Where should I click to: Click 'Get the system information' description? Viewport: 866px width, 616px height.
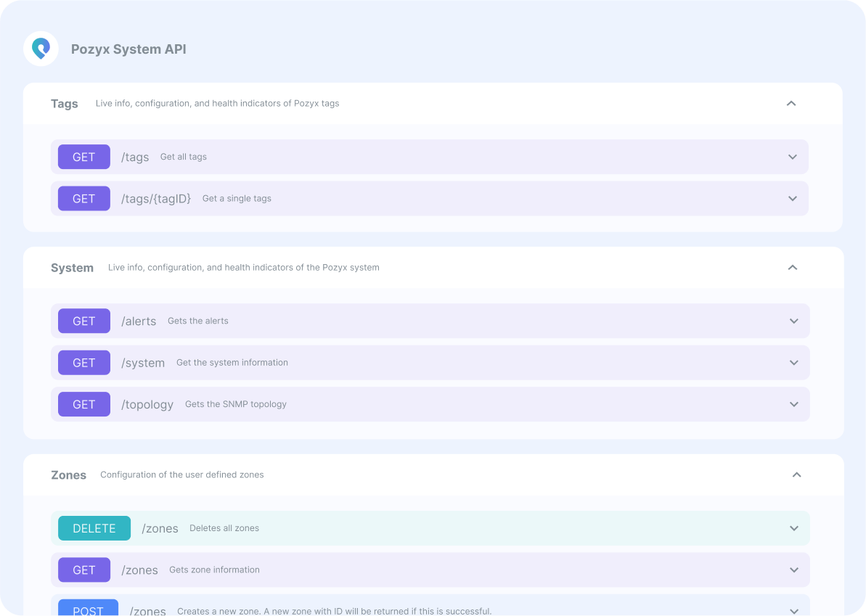click(x=232, y=363)
